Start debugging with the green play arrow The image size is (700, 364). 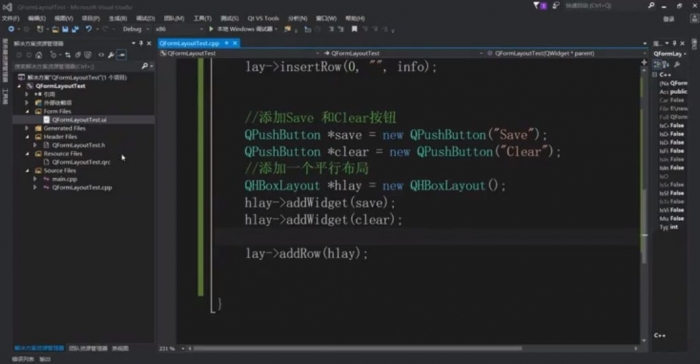click(x=211, y=29)
